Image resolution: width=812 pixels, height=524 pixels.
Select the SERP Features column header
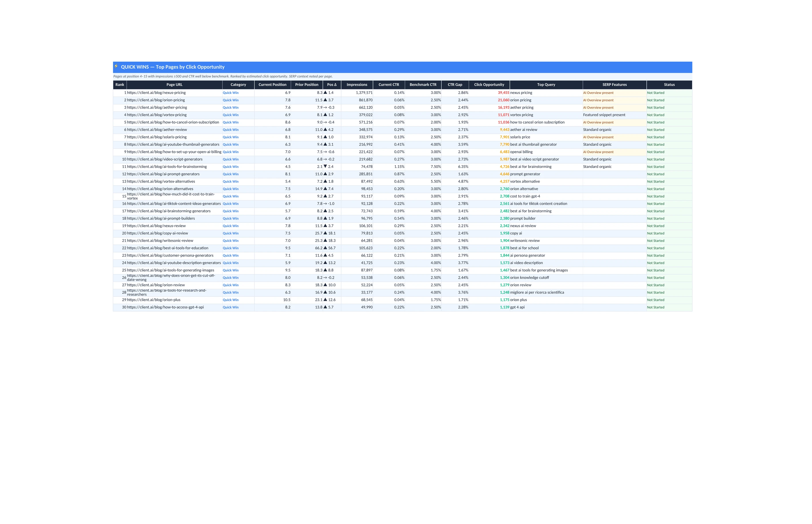[x=614, y=85]
